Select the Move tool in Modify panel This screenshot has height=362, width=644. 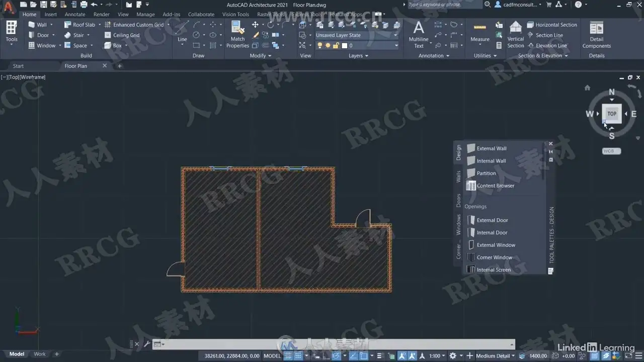point(255,25)
